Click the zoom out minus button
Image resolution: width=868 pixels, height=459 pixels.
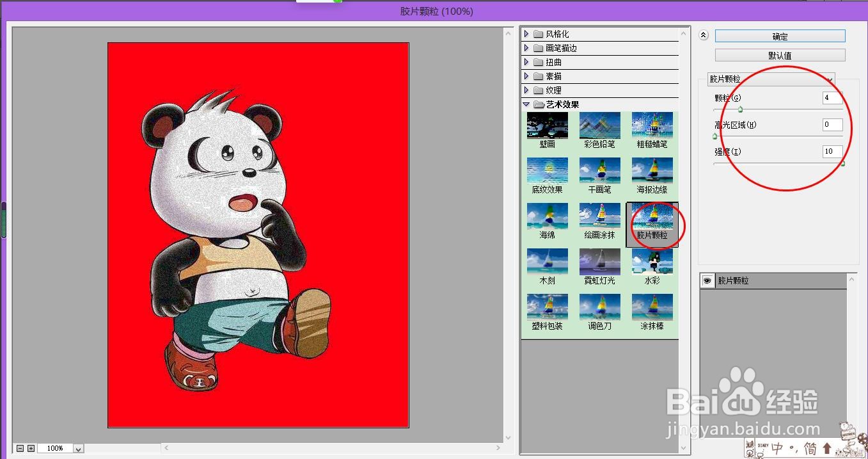tap(20, 449)
